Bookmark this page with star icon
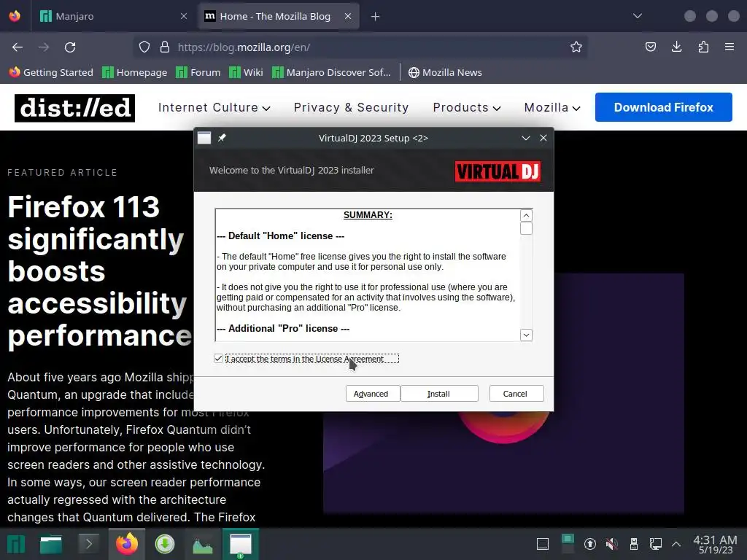The image size is (747, 560). pyautogui.click(x=576, y=47)
